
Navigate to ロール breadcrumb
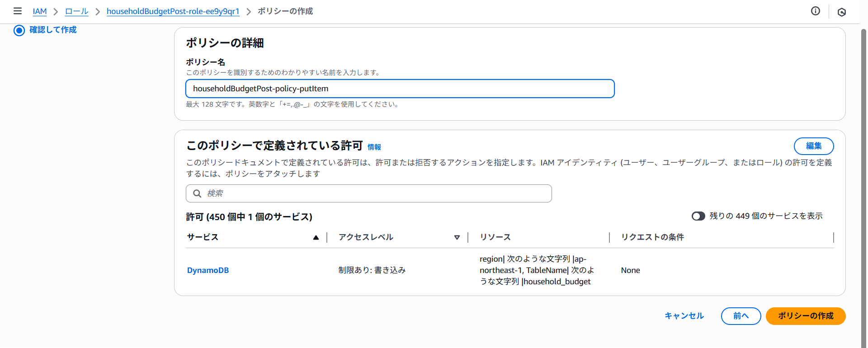pyautogui.click(x=76, y=11)
